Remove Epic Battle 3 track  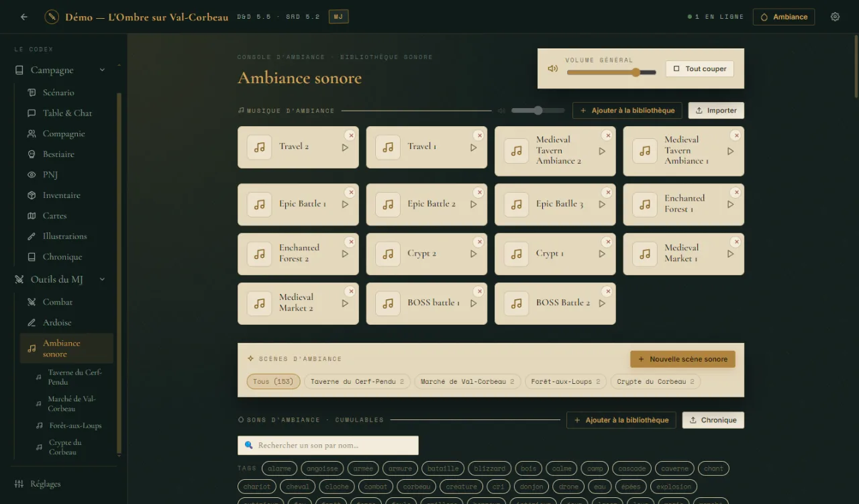[607, 193]
